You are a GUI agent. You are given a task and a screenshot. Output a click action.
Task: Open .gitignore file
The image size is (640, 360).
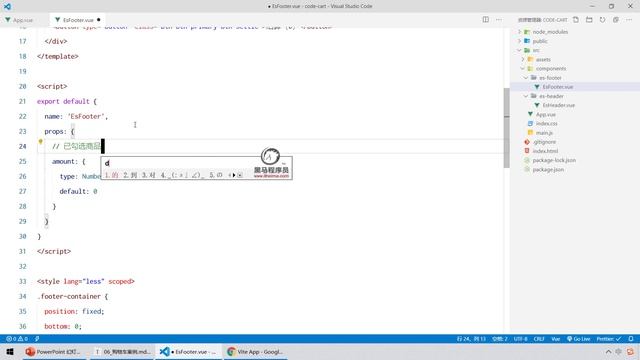pyautogui.click(x=544, y=142)
